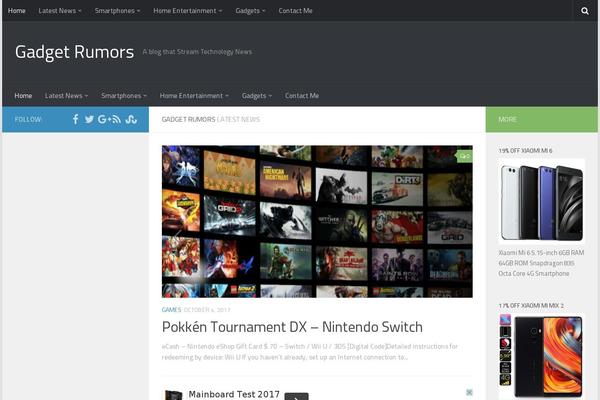Expand Smartphones dropdown in top bar
This screenshot has height=400, width=600.
[117, 11]
